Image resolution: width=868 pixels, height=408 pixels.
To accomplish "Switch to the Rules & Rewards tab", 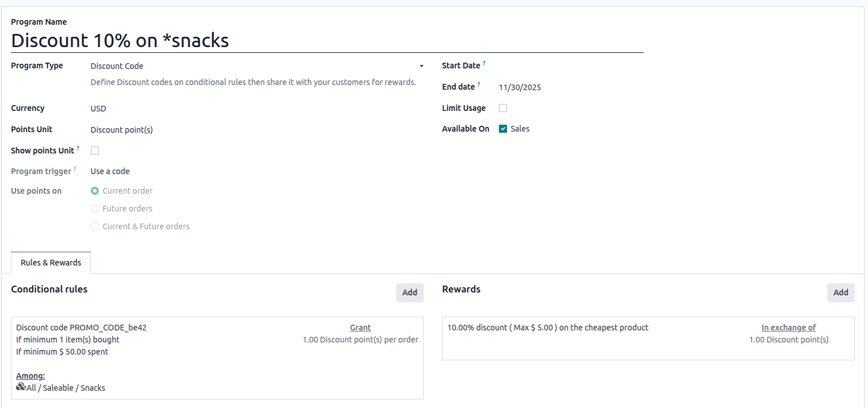I will 51,263.
